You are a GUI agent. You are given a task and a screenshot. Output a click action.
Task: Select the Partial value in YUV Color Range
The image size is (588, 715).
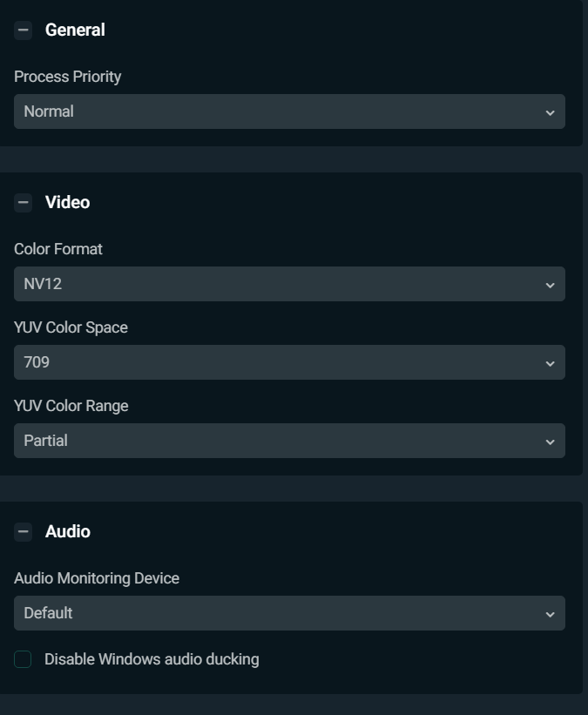tap(287, 441)
